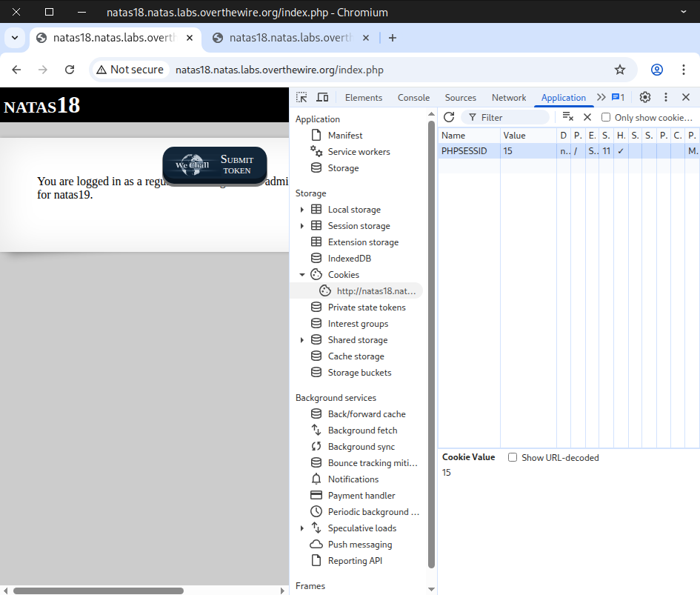Open DevTools settings gear
700x595 pixels.
(x=645, y=97)
